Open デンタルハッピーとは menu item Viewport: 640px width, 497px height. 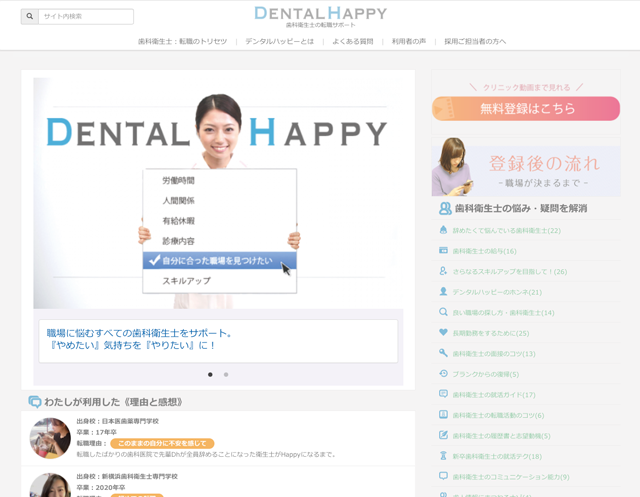point(280,41)
